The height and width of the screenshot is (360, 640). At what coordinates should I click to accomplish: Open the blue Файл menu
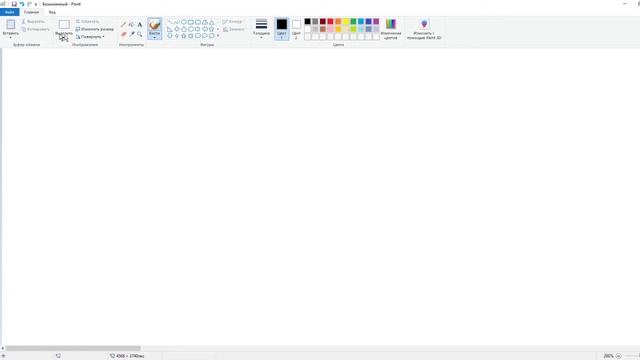[9, 12]
